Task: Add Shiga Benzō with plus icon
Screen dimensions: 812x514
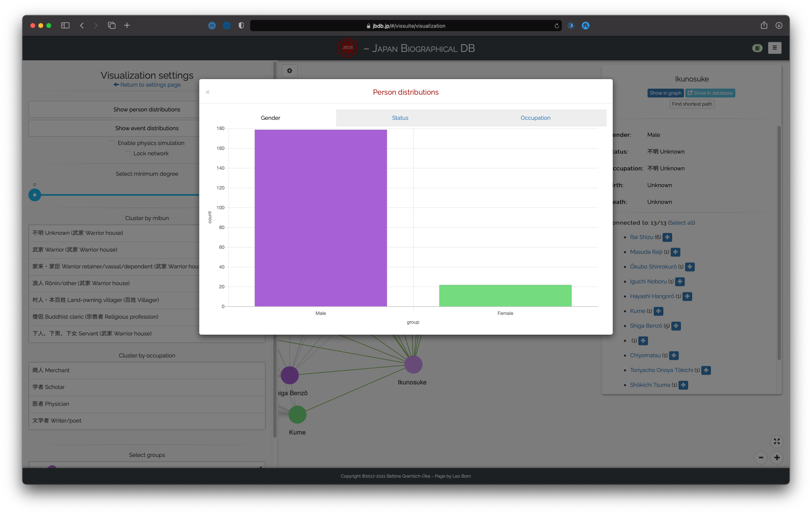Action: click(676, 326)
